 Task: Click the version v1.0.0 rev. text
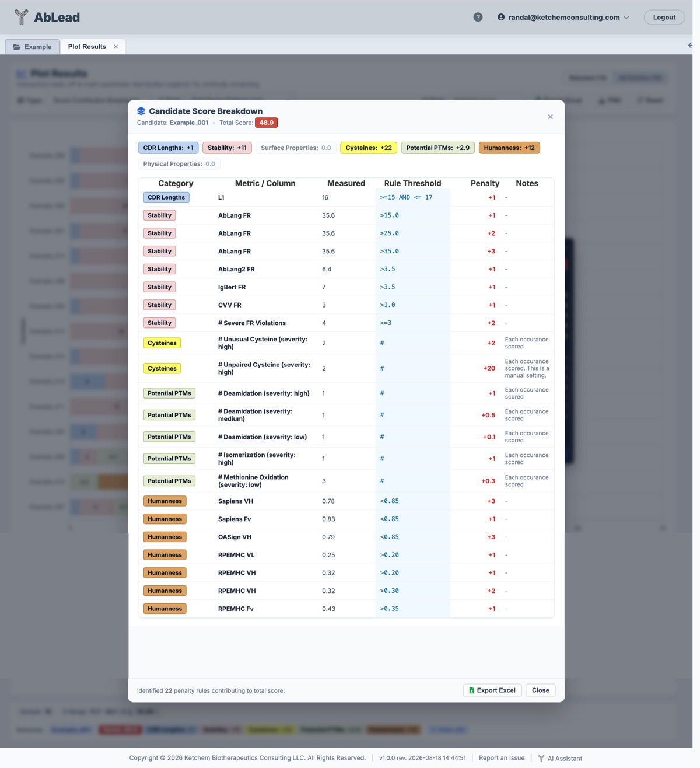pyautogui.click(x=422, y=758)
